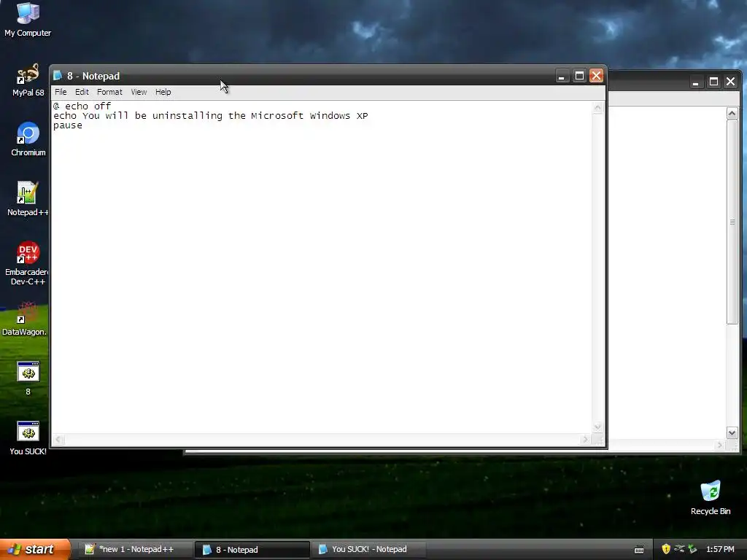The width and height of the screenshot is (747, 560).
Task: Click the network connection tray icon
Action: click(x=679, y=549)
